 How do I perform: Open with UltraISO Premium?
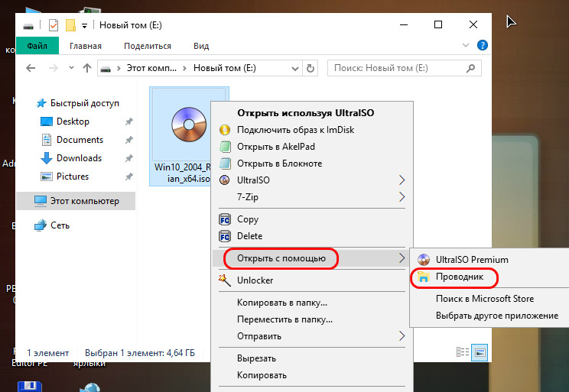click(490, 260)
